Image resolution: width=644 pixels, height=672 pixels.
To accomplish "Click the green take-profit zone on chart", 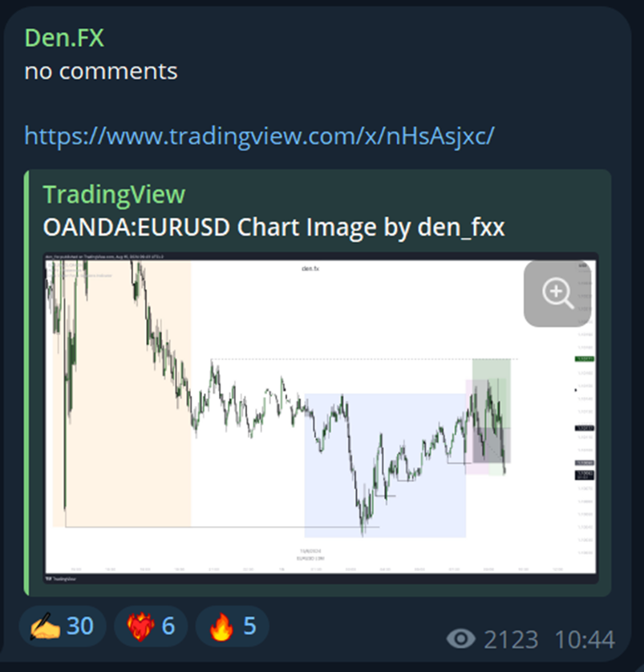I will (492, 392).
